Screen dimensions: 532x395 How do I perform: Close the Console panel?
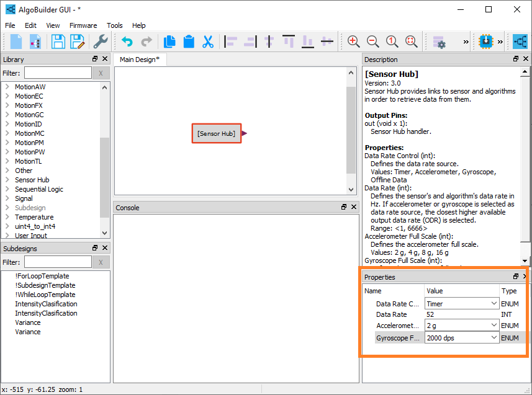tap(354, 207)
